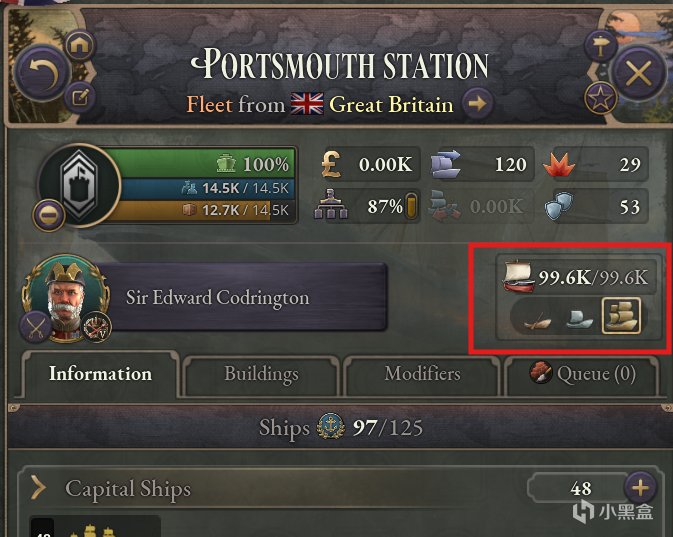Go to Great Britain via arrow button

(x=477, y=103)
